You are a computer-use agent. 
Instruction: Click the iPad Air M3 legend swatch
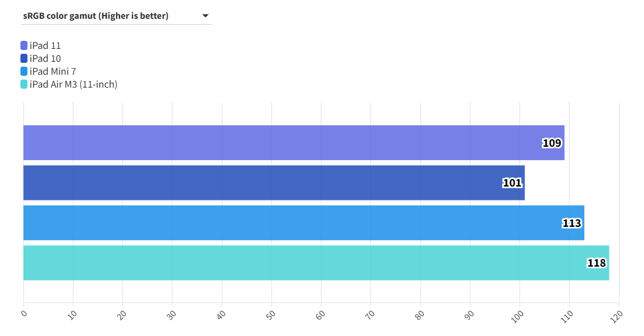[24, 84]
